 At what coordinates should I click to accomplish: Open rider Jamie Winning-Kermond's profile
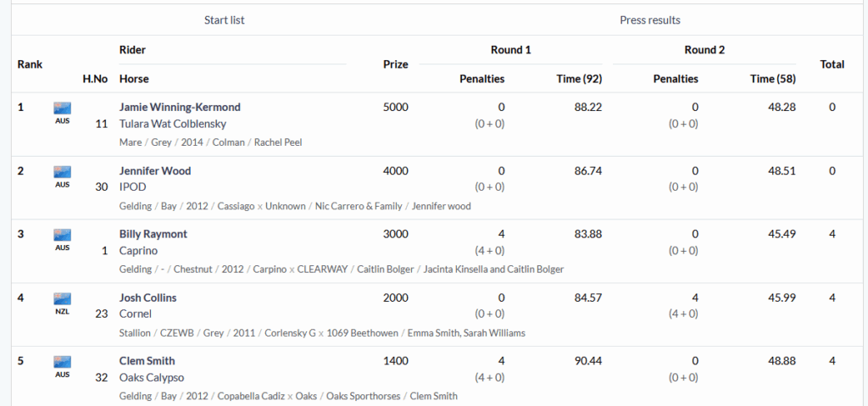click(180, 107)
